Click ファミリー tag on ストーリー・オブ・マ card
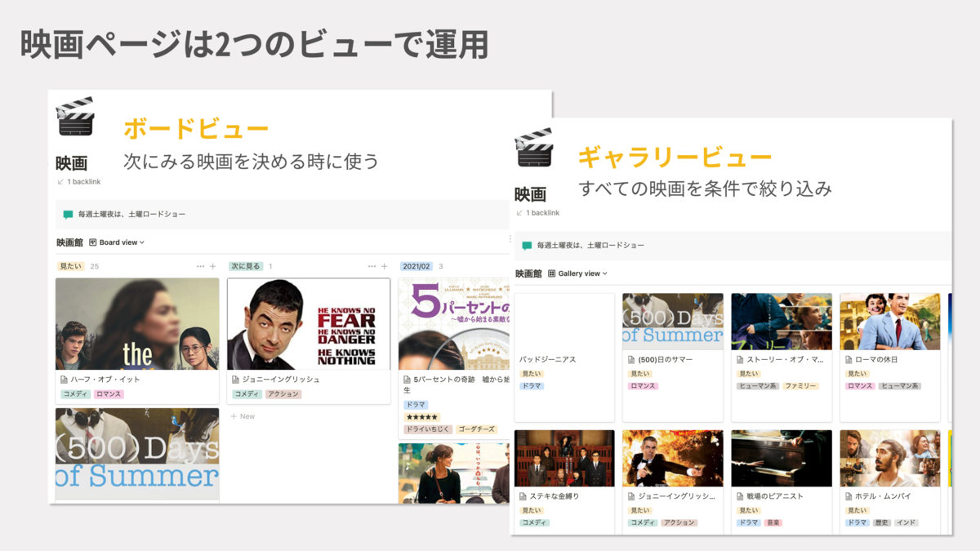Image resolution: width=980 pixels, height=551 pixels. (x=801, y=385)
